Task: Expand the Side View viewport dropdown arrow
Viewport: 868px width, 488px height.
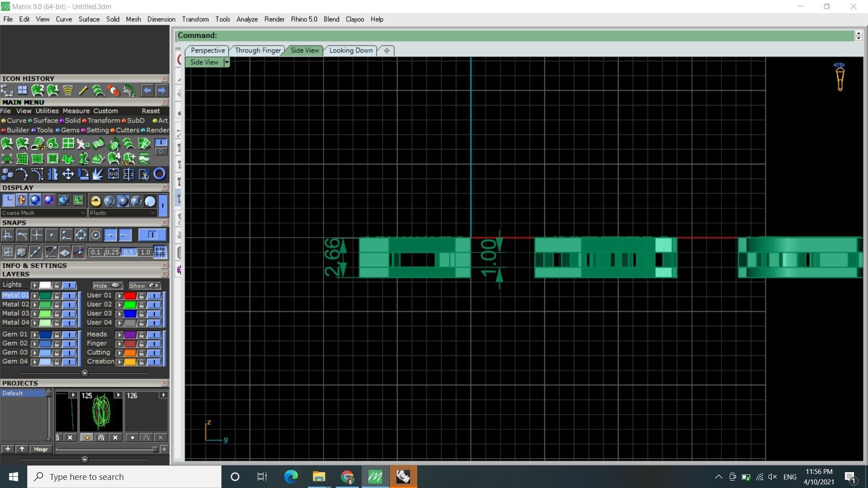Action: click(x=226, y=62)
